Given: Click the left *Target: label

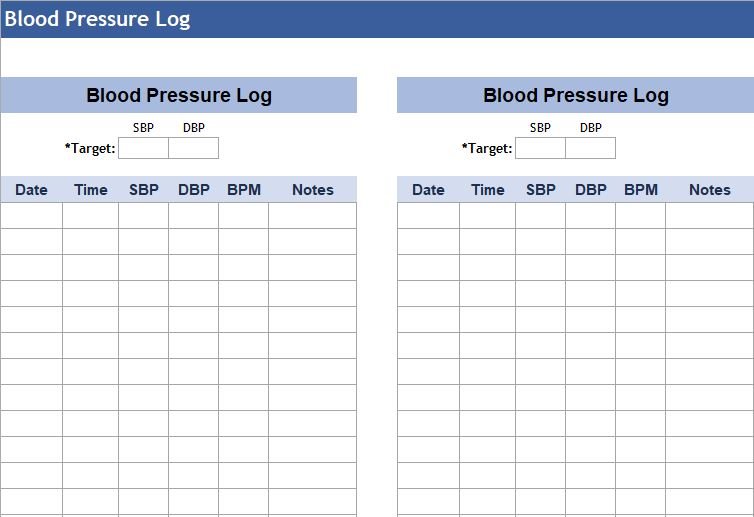Looking at the screenshot, I should pyautogui.click(x=90, y=148).
